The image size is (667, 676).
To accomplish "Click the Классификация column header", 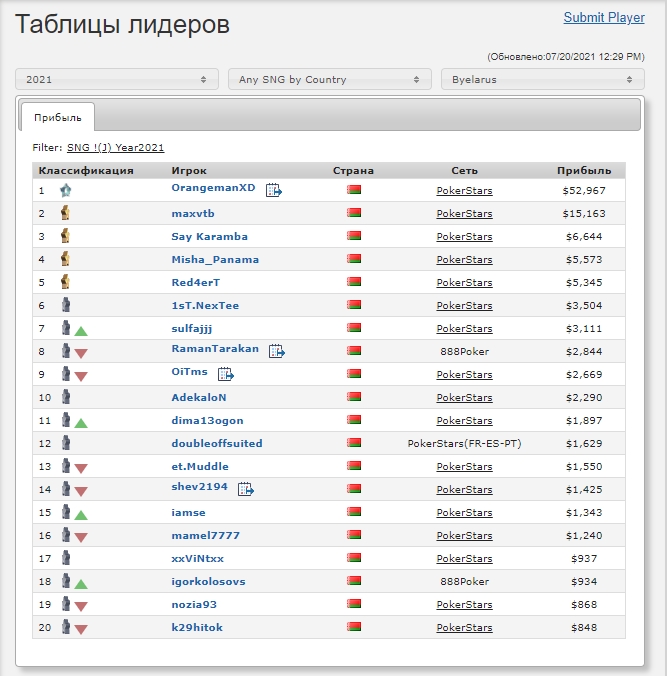I will (x=86, y=171).
